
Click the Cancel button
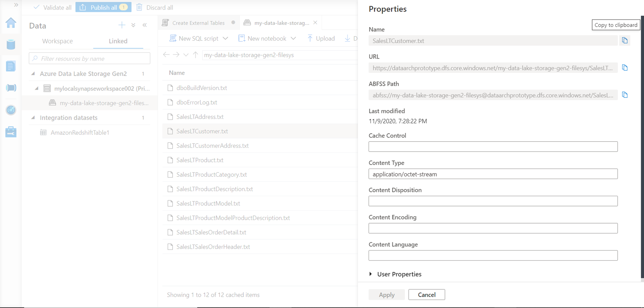pyautogui.click(x=426, y=294)
